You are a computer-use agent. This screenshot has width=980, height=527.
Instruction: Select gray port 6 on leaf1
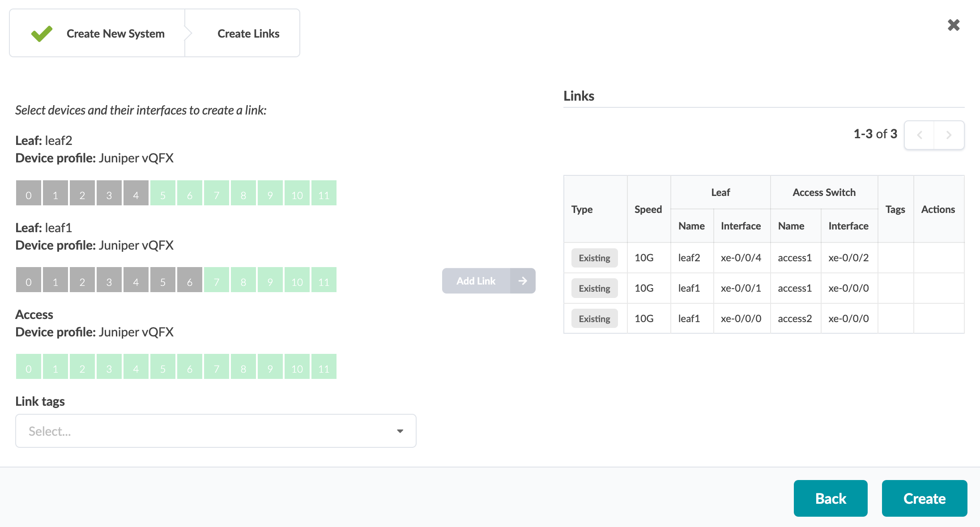coord(190,280)
